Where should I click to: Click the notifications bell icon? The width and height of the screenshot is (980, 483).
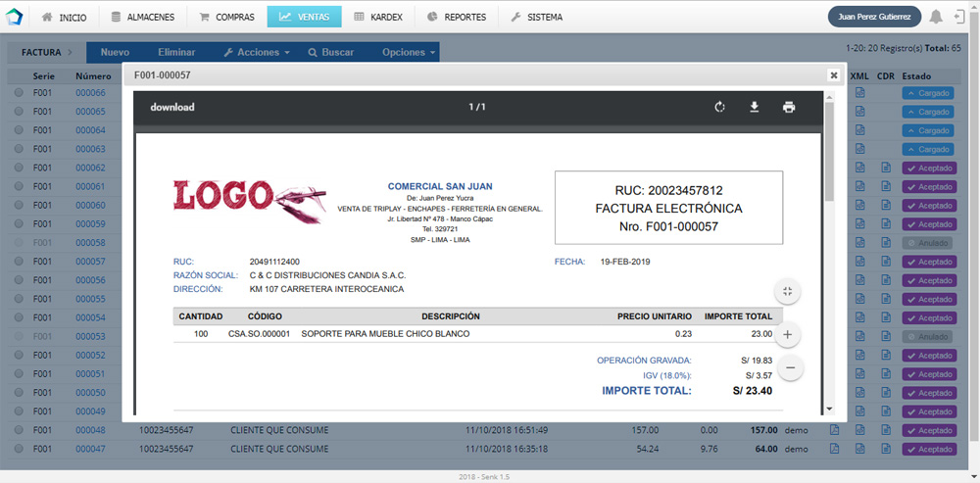click(x=936, y=17)
